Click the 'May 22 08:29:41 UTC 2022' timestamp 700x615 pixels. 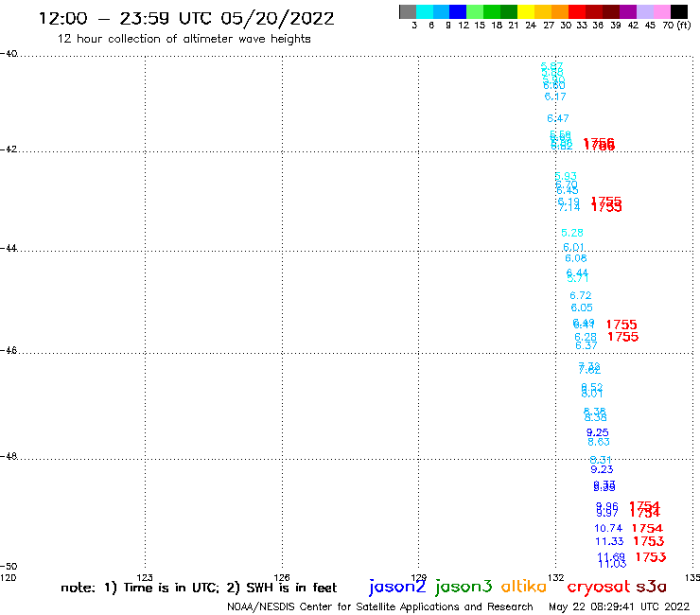(619, 606)
